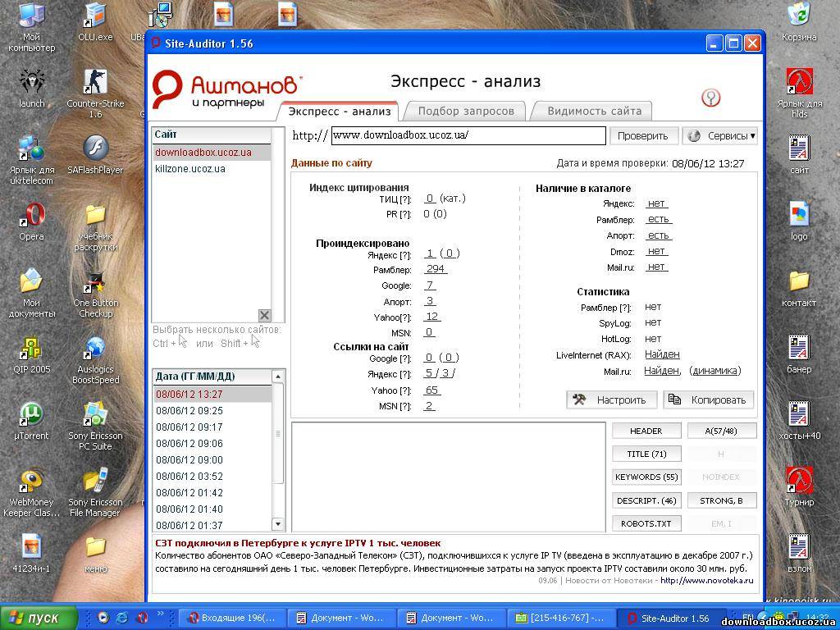Open the СЗТ IPTV news headline
Viewport: 840px width, 630px height.
pyautogui.click(x=298, y=543)
